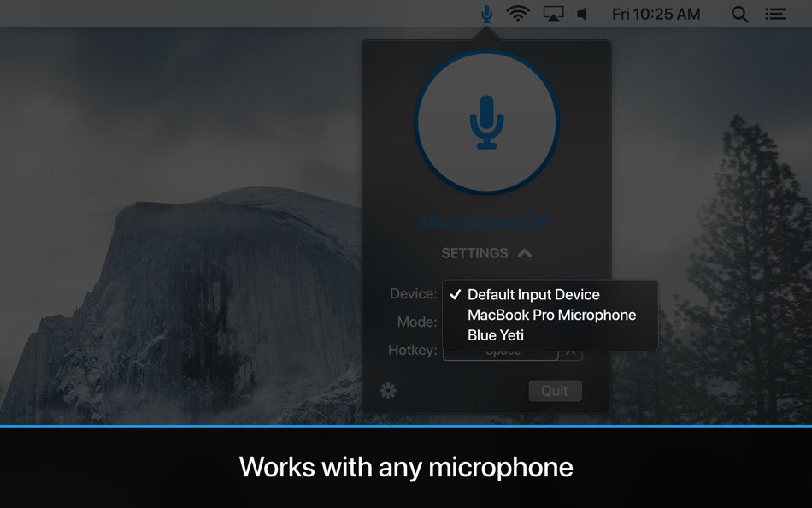The width and height of the screenshot is (812, 508).
Task: Click the Microphone ON status text
Action: coord(485,222)
